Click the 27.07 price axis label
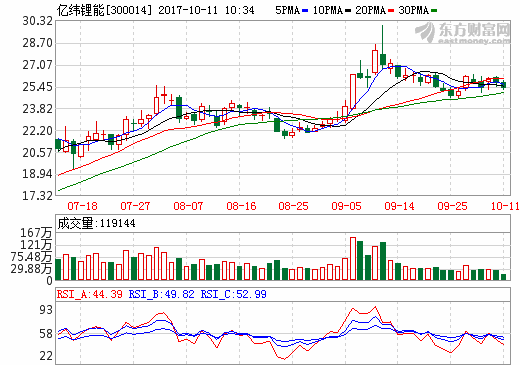 (x=38, y=65)
